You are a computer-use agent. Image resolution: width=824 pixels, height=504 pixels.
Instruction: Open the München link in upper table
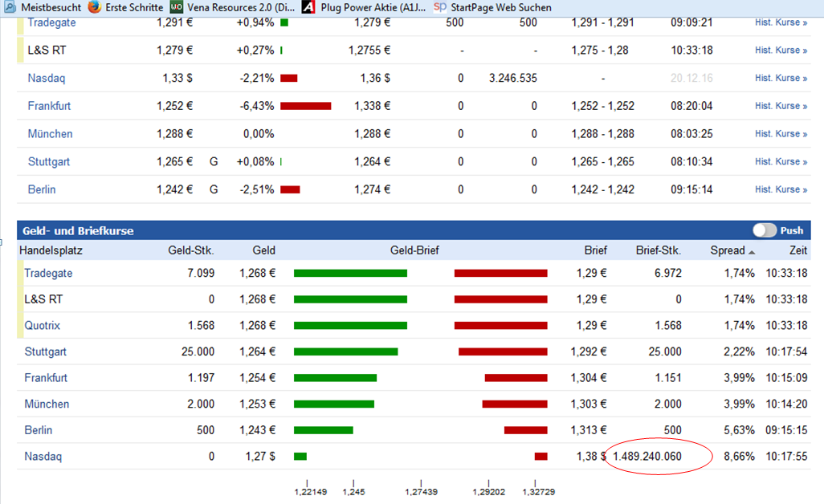coord(50,134)
